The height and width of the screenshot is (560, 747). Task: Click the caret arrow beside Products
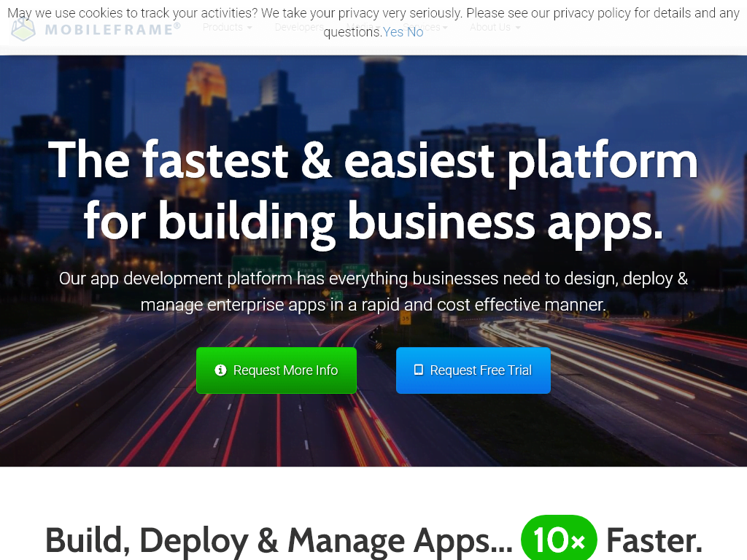(249, 28)
